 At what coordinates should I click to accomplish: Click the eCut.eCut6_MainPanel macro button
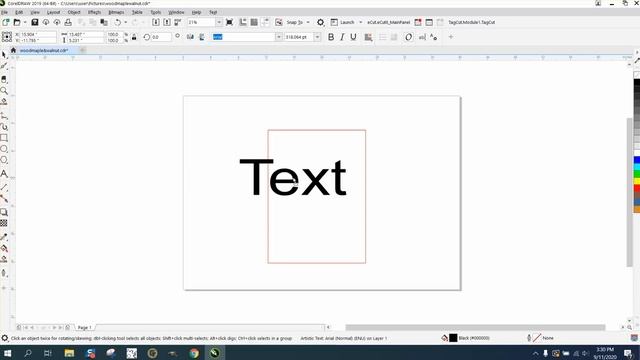click(389, 22)
